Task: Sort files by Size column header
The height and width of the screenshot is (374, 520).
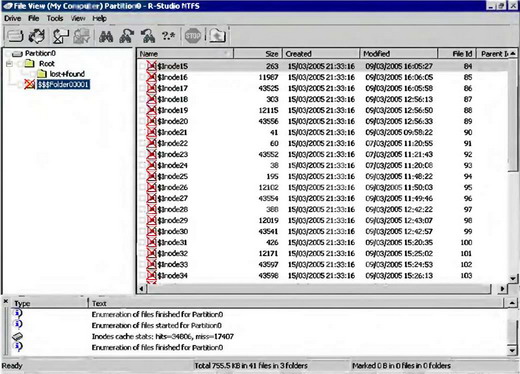Action: pos(258,54)
